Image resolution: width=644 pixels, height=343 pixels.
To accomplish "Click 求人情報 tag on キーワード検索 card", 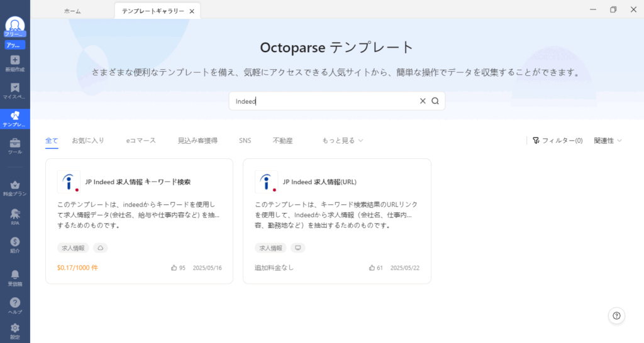I will (x=73, y=248).
